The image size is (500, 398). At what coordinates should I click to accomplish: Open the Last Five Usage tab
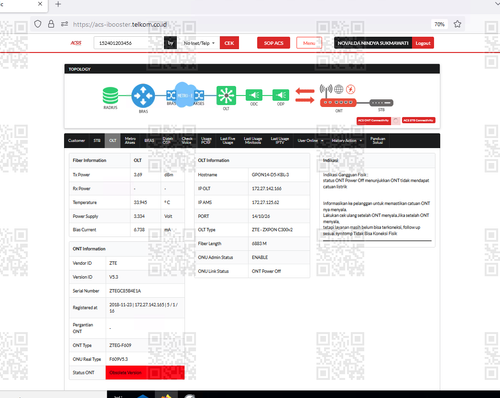pyautogui.click(x=228, y=141)
